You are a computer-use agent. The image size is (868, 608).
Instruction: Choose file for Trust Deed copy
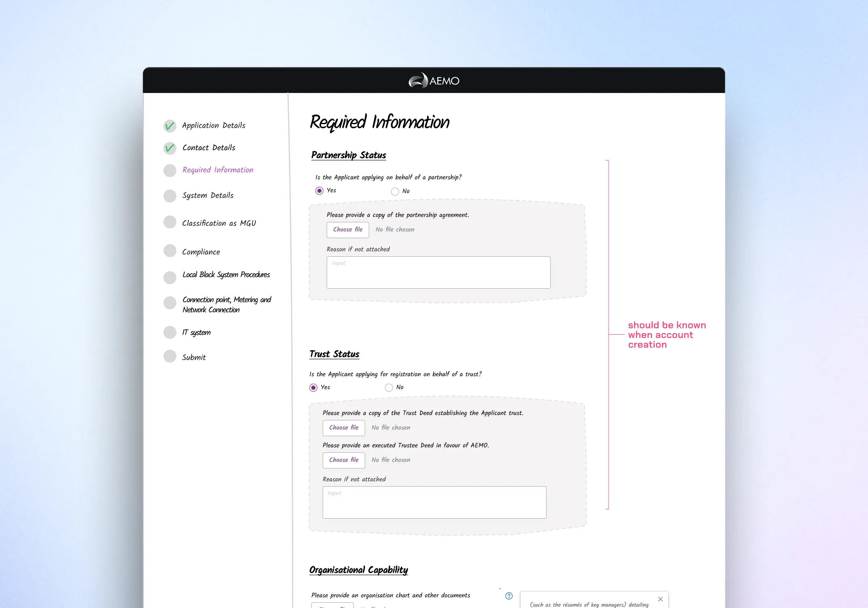pyautogui.click(x=343, y=428)
